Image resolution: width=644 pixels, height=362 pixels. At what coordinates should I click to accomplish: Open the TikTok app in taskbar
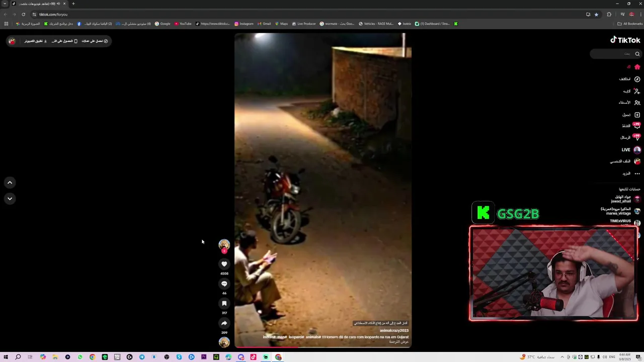tap(253, 357)
